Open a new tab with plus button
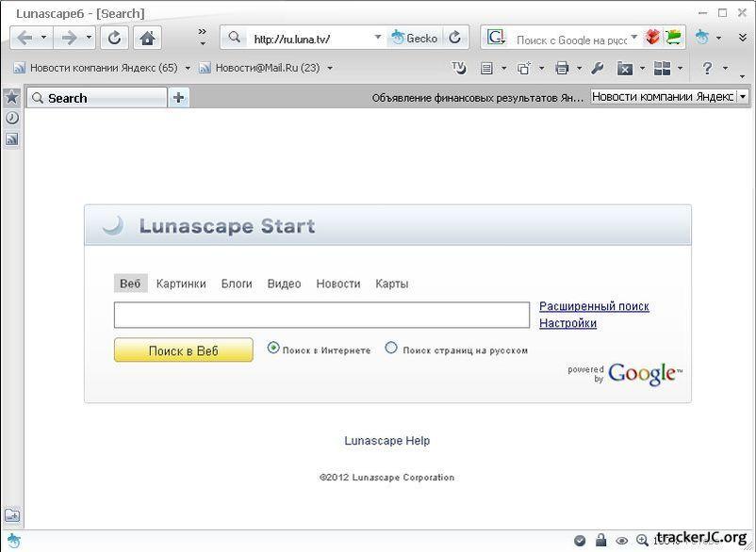756x552 pixels. 178,97
